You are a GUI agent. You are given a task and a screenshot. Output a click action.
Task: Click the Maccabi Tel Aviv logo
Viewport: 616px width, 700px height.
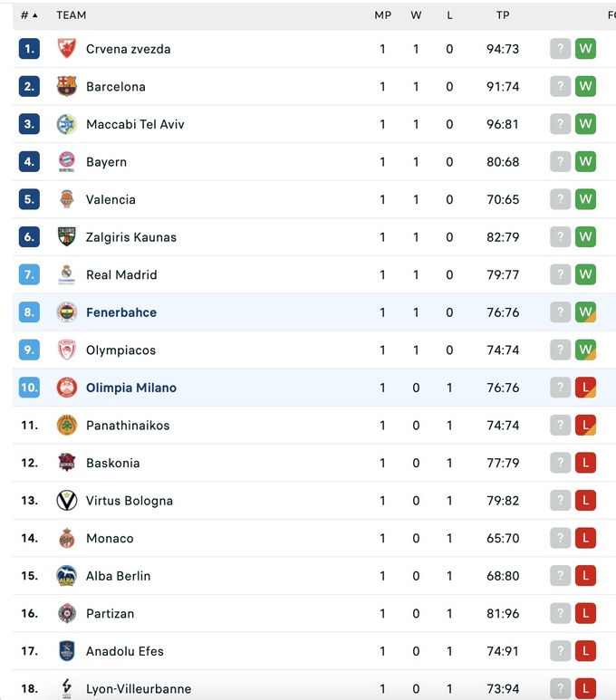click(x=67, y=124)
